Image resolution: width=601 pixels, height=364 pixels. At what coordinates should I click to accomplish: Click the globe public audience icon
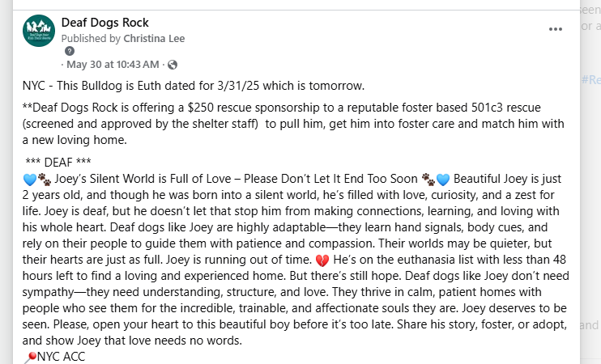pyautogui.click(x=173, y=65)
